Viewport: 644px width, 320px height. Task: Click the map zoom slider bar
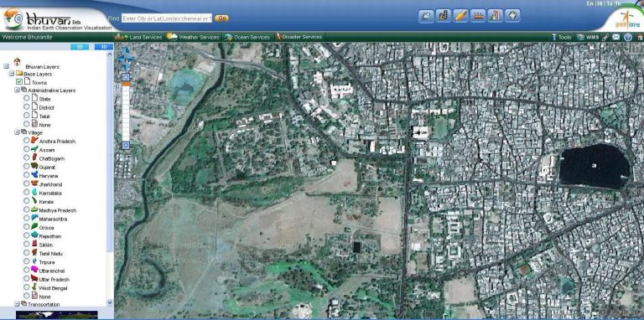126,111
